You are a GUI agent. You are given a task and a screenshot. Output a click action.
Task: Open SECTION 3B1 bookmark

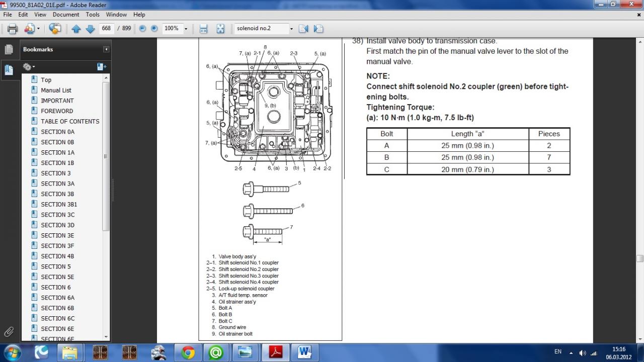[x=59, y=204]
